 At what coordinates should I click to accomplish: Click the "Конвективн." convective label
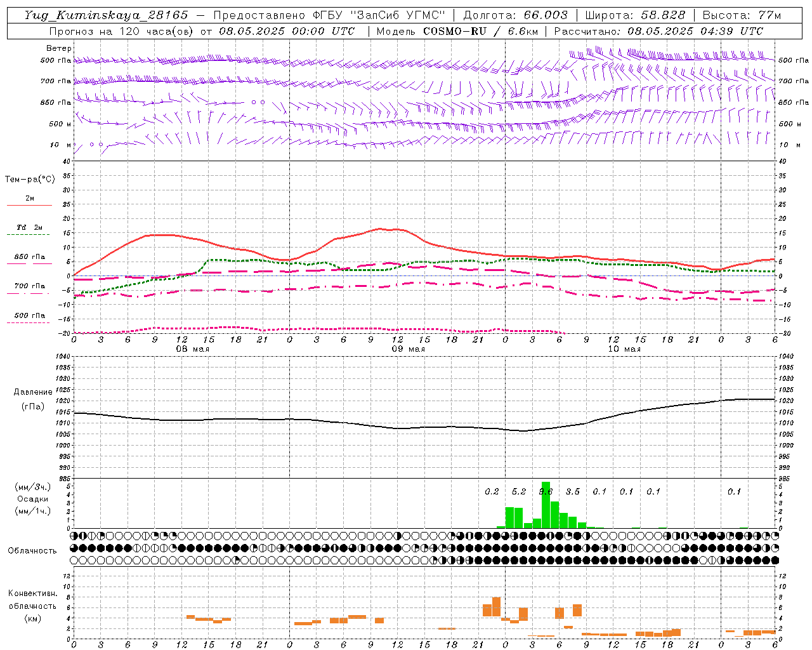pos(32,594)
